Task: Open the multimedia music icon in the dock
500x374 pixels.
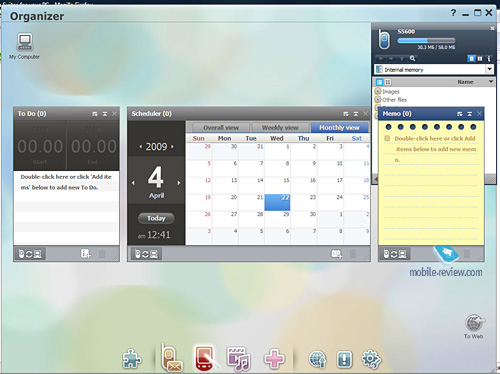Action: [x=238, y=359]
